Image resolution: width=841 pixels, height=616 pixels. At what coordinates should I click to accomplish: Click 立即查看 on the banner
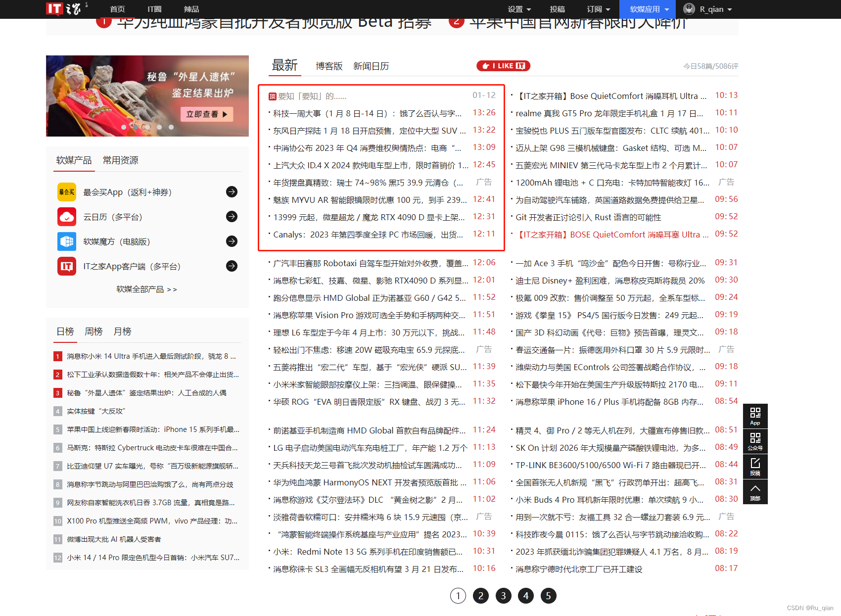coord(207,114)
